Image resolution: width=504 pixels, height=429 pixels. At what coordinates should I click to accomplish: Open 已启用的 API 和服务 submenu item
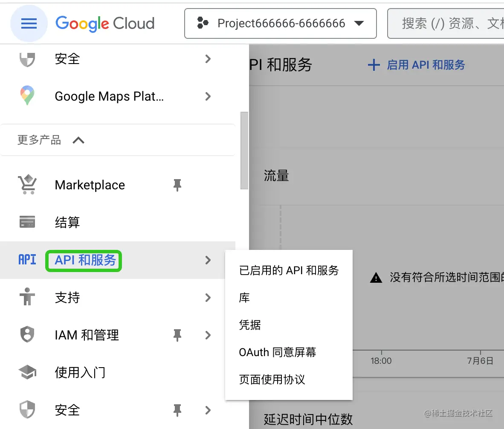pos(289,270)
